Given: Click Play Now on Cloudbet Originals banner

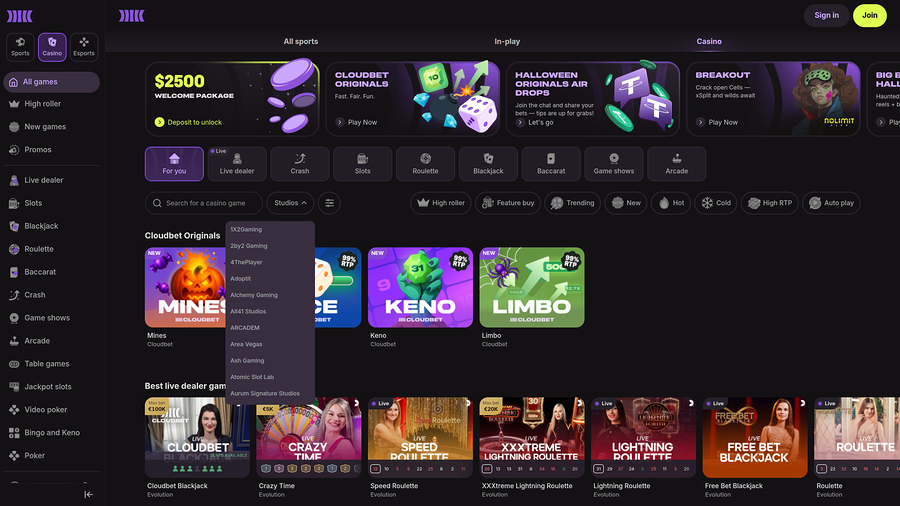Looking at the screenshot, I should [x=356, y=122].
